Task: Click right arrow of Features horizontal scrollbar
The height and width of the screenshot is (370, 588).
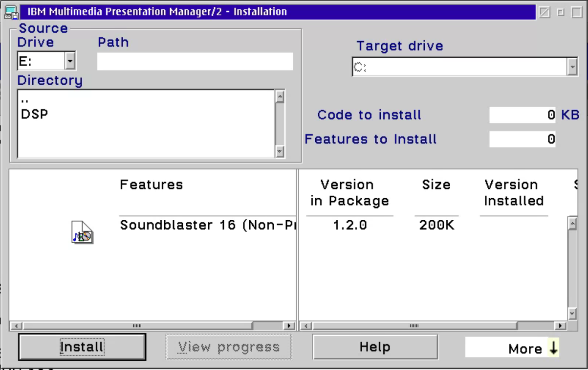Action: coord(289,325)
